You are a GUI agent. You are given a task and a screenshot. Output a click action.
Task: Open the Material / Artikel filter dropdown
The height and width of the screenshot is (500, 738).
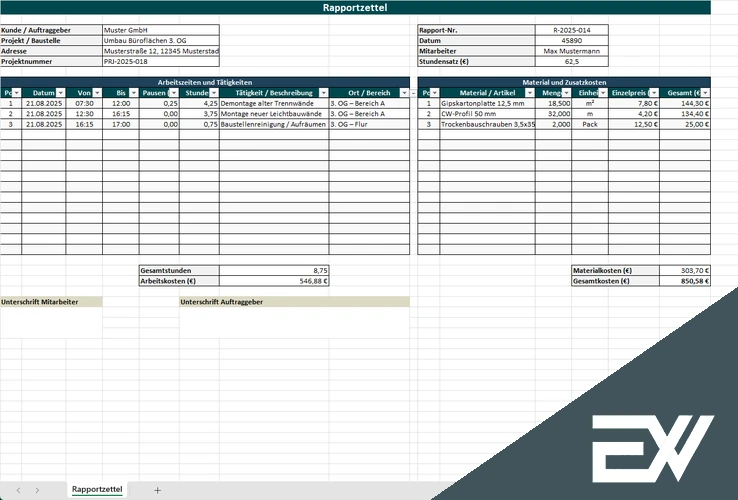[529, 93]
